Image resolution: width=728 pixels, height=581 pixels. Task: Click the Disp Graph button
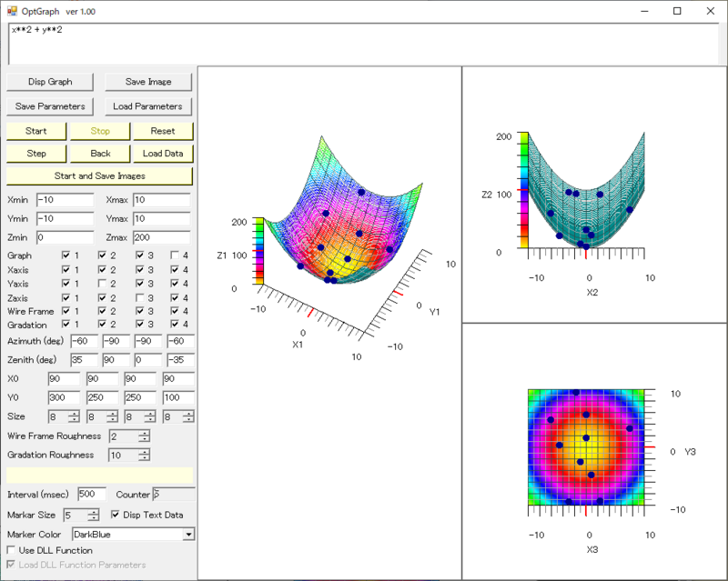tap(50, 82)
